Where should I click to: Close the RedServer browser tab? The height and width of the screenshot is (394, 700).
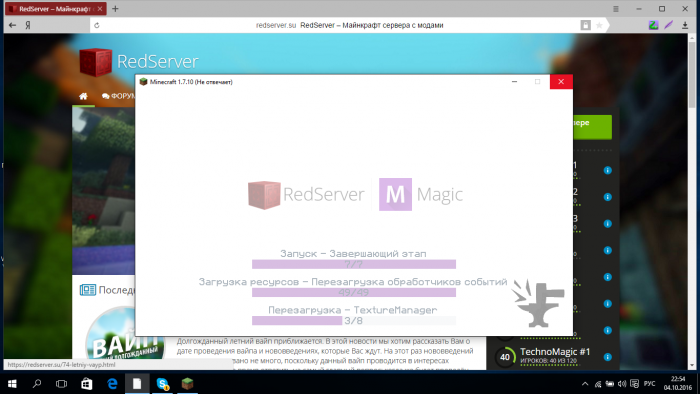pyautogui.click(x=100, y=9)
